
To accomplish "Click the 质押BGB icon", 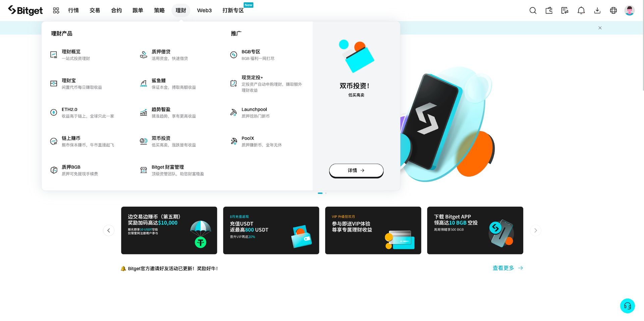I will 54,170.
